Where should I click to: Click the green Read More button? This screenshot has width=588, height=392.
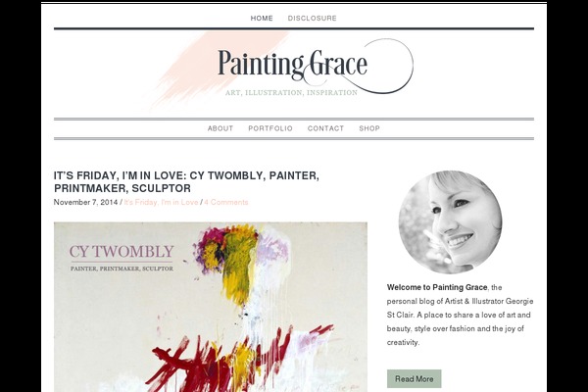pyautogui.click(x=414, y=379)
